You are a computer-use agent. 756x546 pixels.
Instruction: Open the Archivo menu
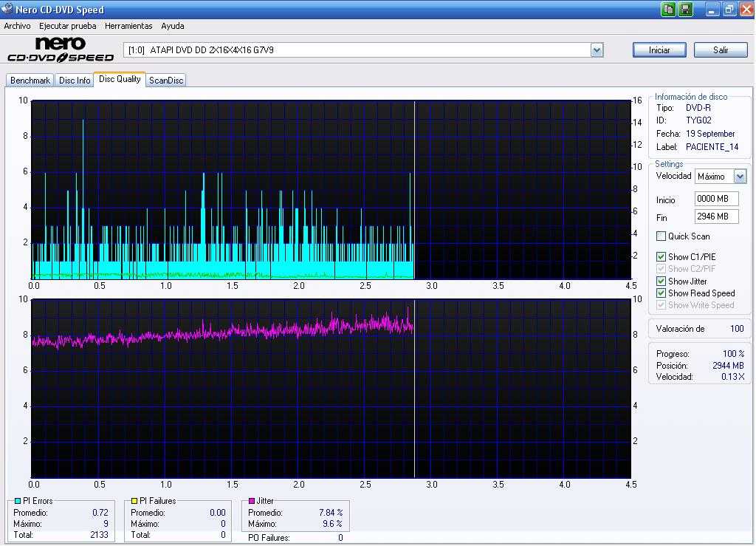[17, 26]
